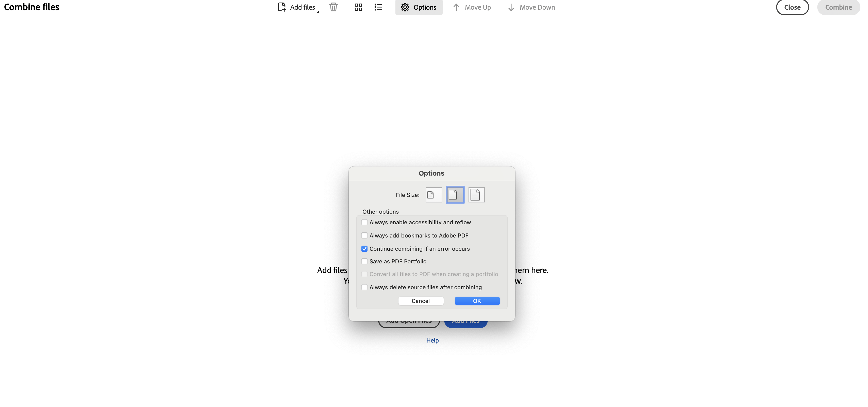The height and width of the screenshot is (407, 868).
Task: Click the Combine button
Action: pos(838,7)
